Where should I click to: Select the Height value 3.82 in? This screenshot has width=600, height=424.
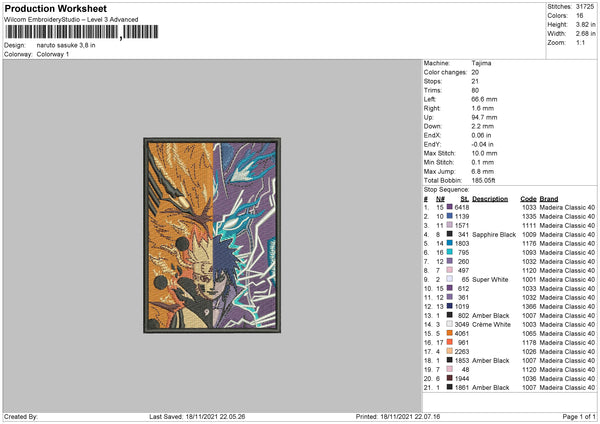click(x=585, y=24)
